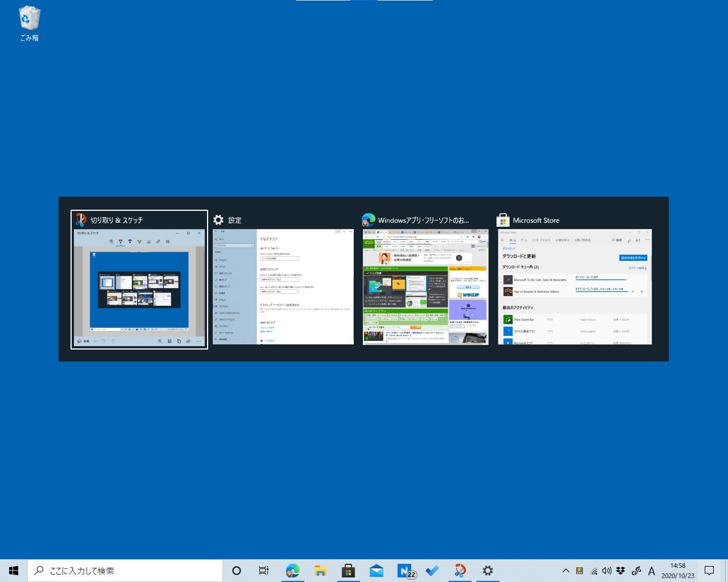Open Microsoft To Do checkmark icon in taskbar
This screenshot has width=728, height=582.
coord(432,571)
